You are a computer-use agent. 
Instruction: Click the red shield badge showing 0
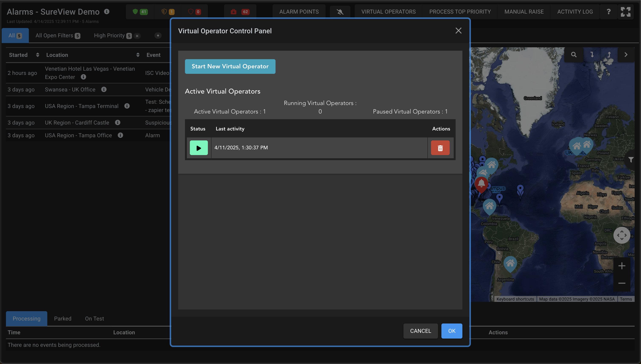195,12
